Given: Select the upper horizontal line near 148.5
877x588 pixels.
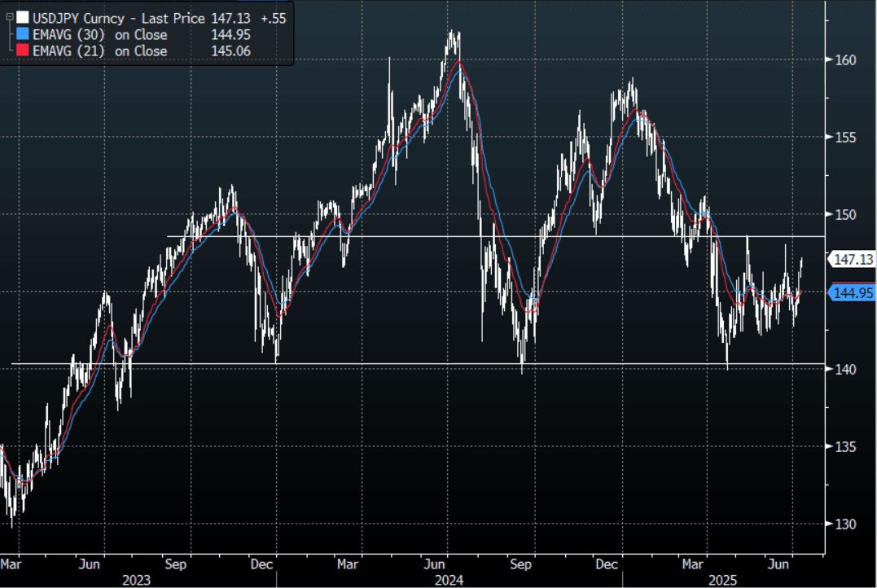Looking at the screenshot, I should click(x=496, y=237).
